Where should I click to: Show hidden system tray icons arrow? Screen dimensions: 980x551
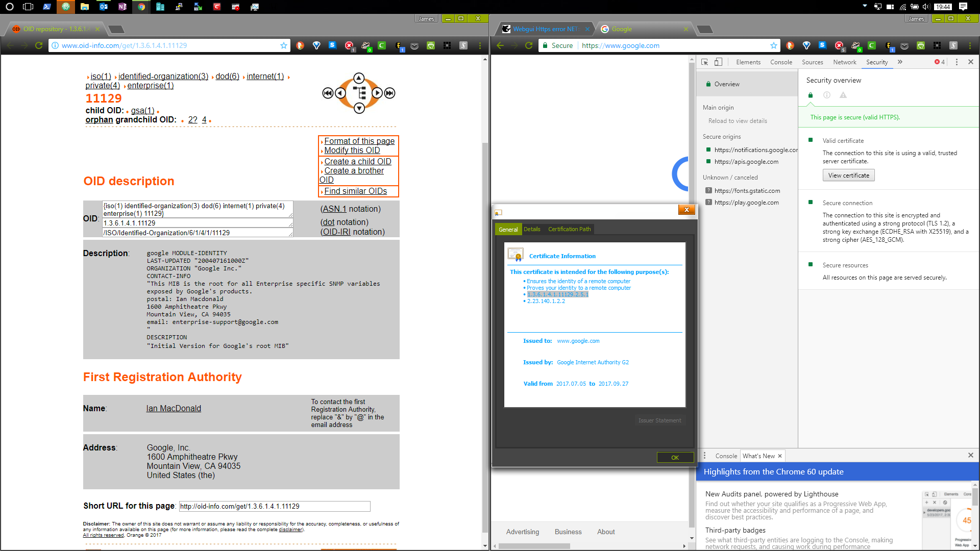point(865,6)
